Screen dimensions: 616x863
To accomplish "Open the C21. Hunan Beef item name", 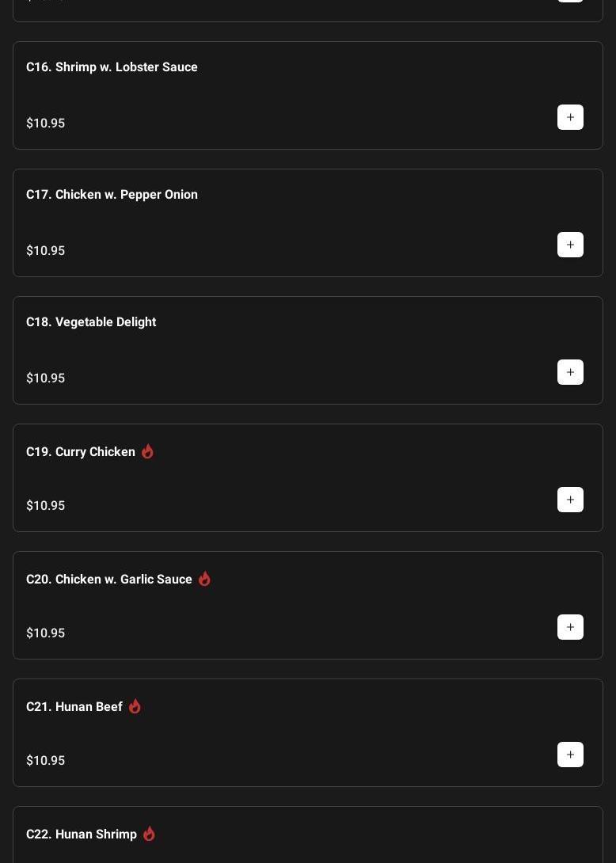I will point(74,707).
